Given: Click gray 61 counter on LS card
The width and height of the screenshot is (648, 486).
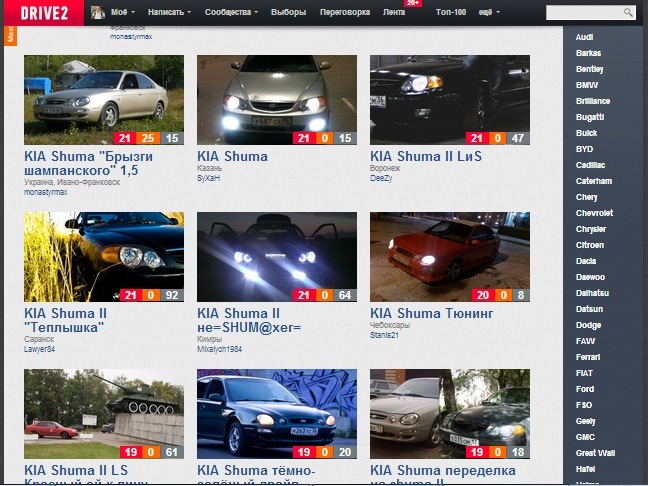Looking at the screenshot, I should tap(172, 452).
